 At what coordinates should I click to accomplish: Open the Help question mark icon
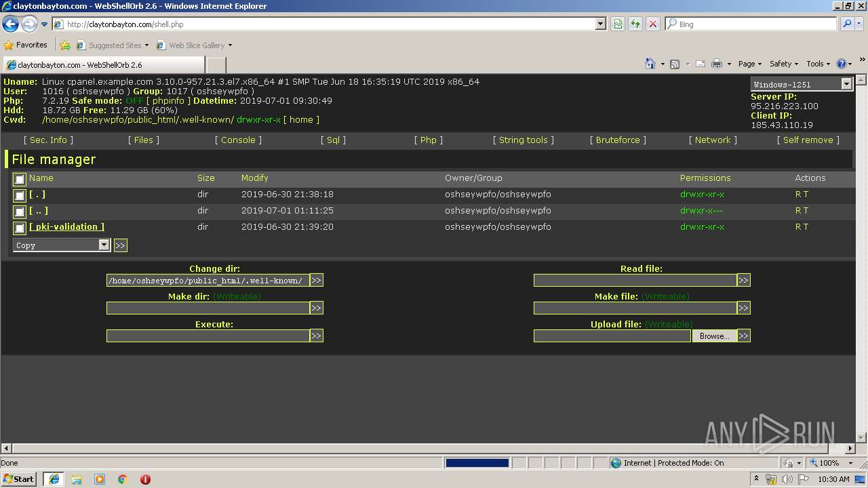842,64
